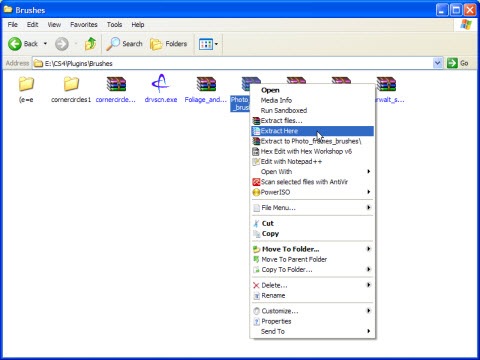The height and width of the screenshot is (360, 480).
Task: Click the Windows flag logo
Action: pos(466,25)
